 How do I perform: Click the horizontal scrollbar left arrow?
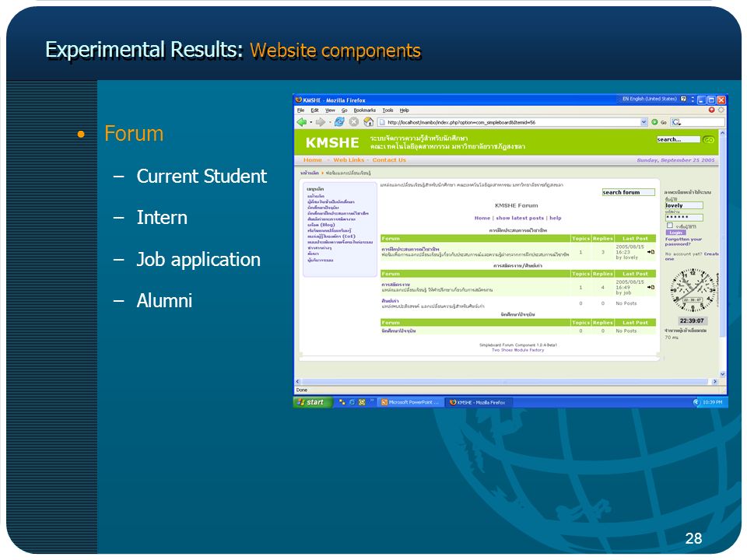pyautogui.click(x=298, y=381)
